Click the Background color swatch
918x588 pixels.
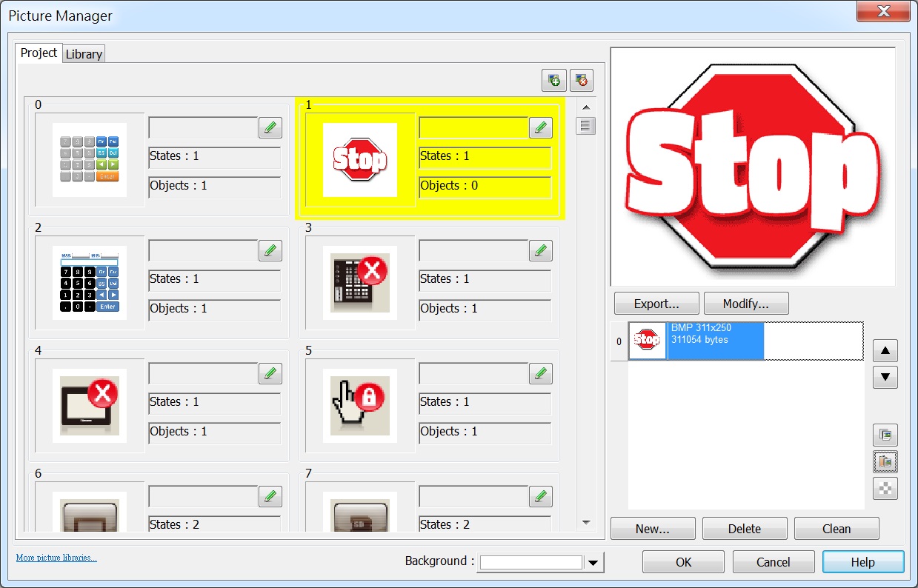point(530,563)
